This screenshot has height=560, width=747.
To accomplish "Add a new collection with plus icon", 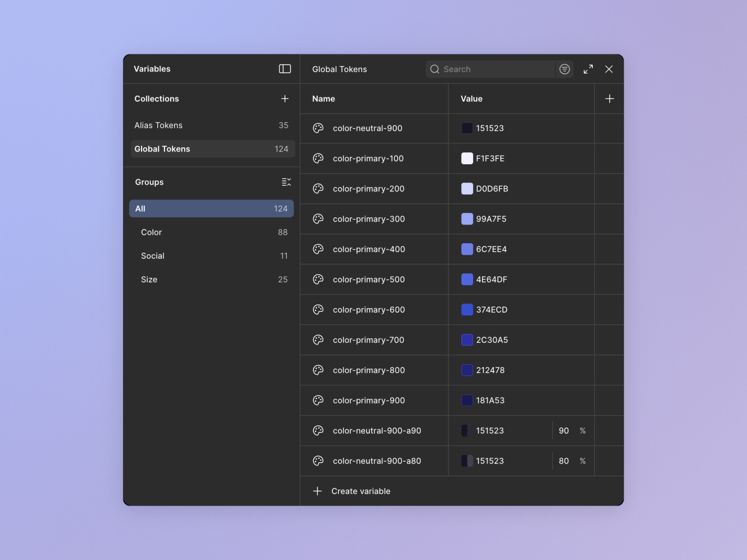I will tap(285, 99).
